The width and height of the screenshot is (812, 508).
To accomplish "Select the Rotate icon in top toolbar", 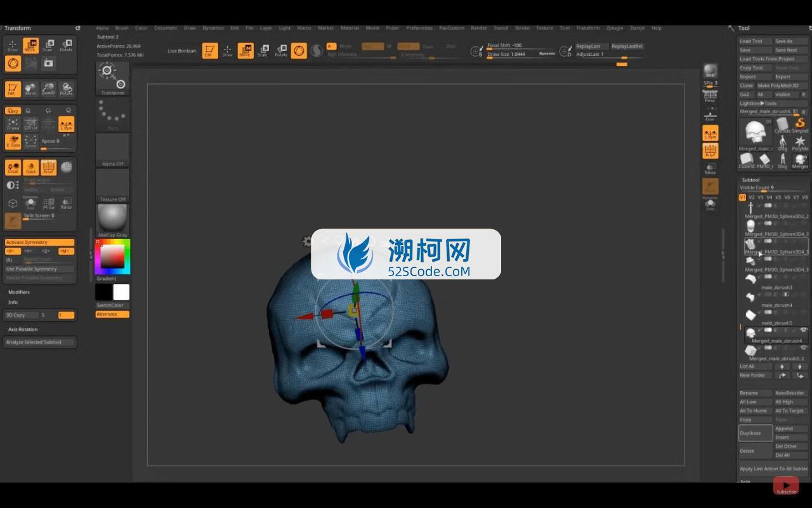I will [280, 51].
